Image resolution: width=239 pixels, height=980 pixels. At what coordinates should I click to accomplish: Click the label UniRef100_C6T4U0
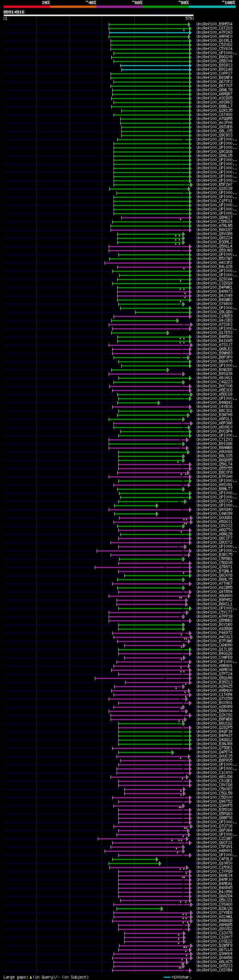point(214,115)
